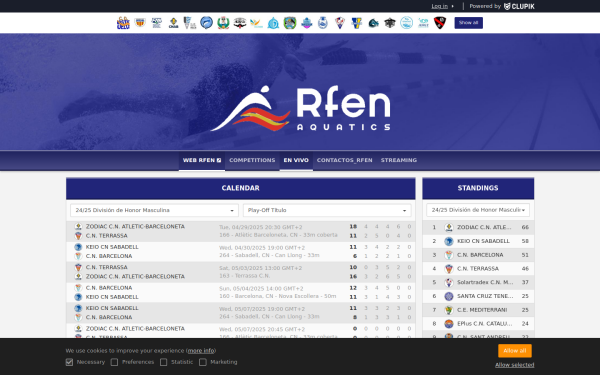Click the STANDINGS panel header
This screenshot has height=375, width=600.
click(x=478, y=188)
